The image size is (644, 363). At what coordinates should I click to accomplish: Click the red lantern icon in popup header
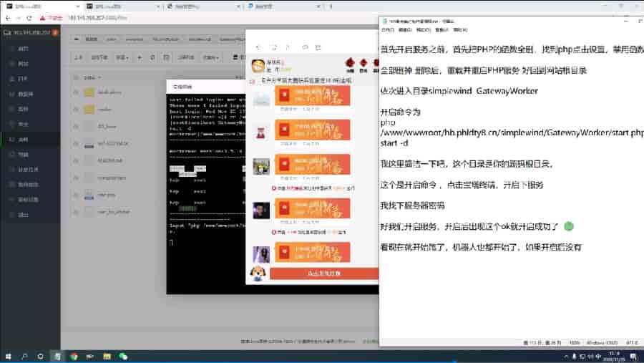[x=350, y=64]
